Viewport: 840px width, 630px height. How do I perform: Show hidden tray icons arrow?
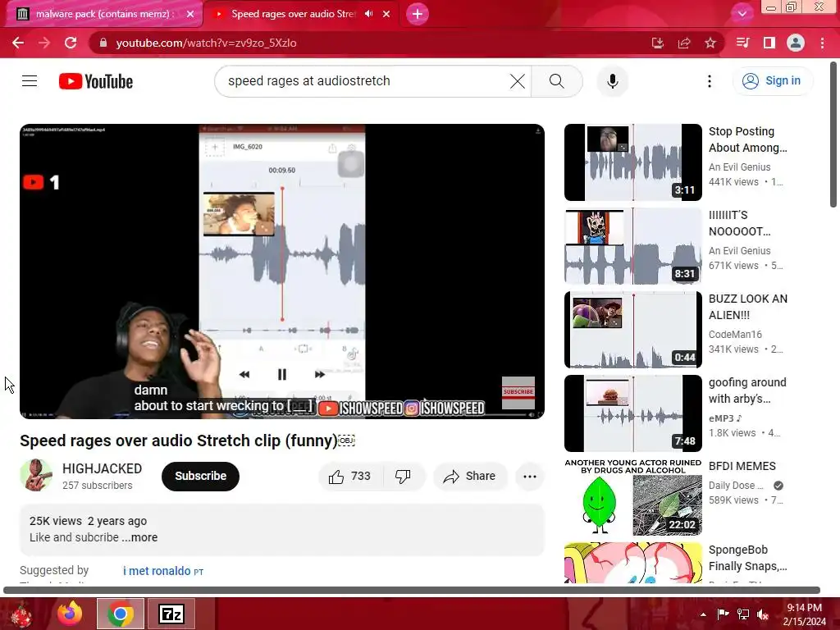pos(703,614)
